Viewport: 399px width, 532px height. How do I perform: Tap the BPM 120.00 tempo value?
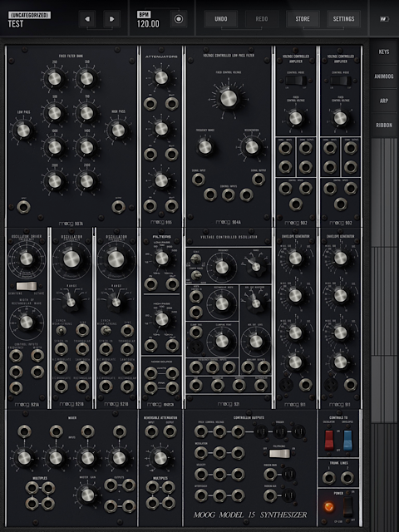[x=148, y=24]
